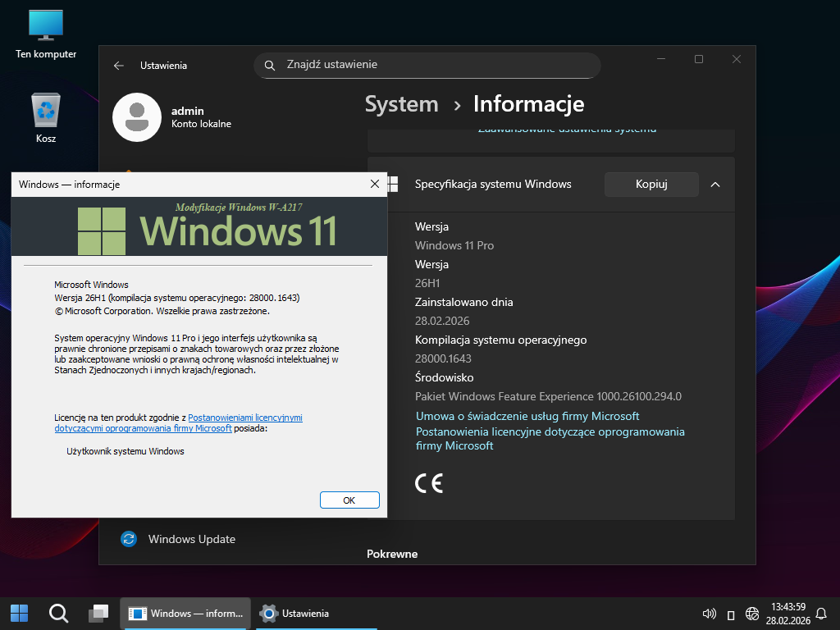Open Task View on the taskbar
The image size is (840, 630).
[98, 613]
